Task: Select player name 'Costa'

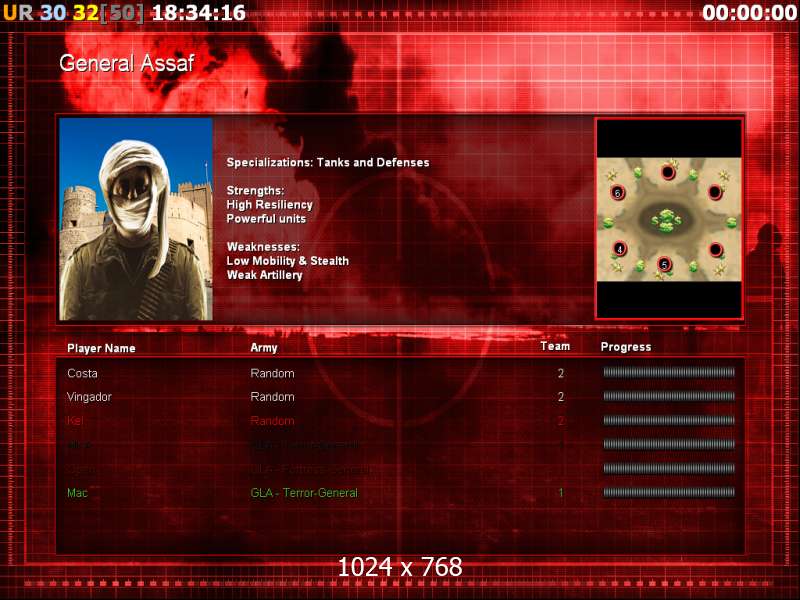Action: coord(82,373)
